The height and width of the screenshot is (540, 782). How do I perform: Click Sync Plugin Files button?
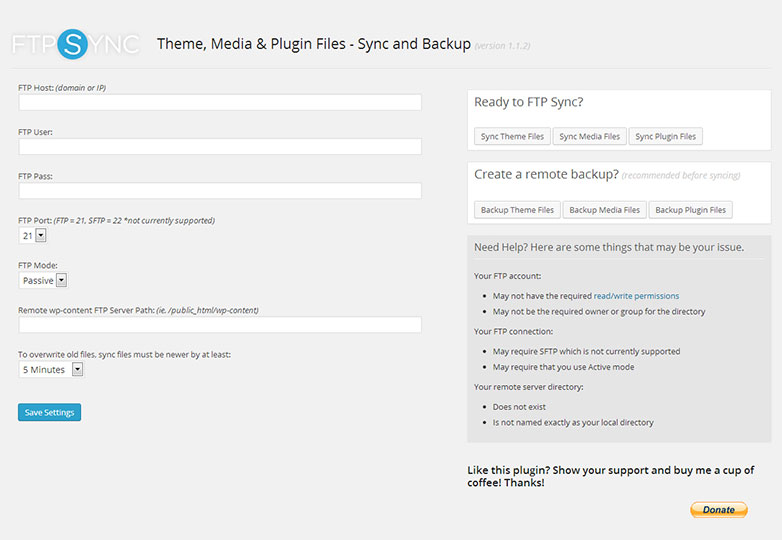pos(665,136)
